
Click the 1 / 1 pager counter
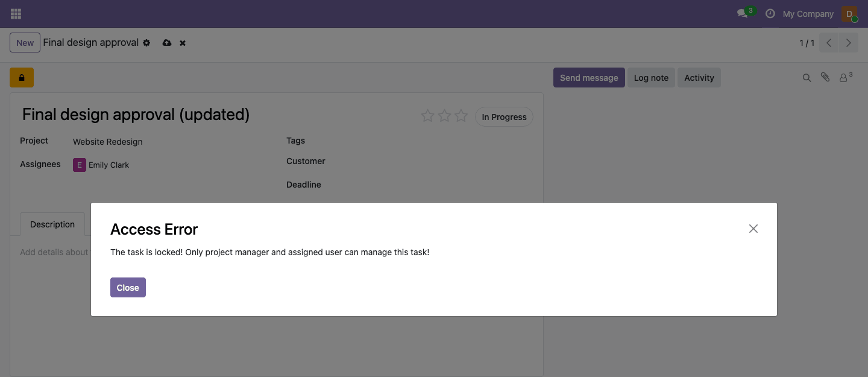point(807,43)
